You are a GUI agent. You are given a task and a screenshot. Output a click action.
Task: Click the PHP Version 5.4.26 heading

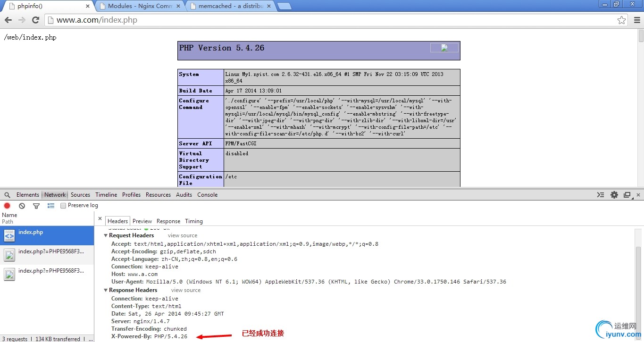coord(222,48)
